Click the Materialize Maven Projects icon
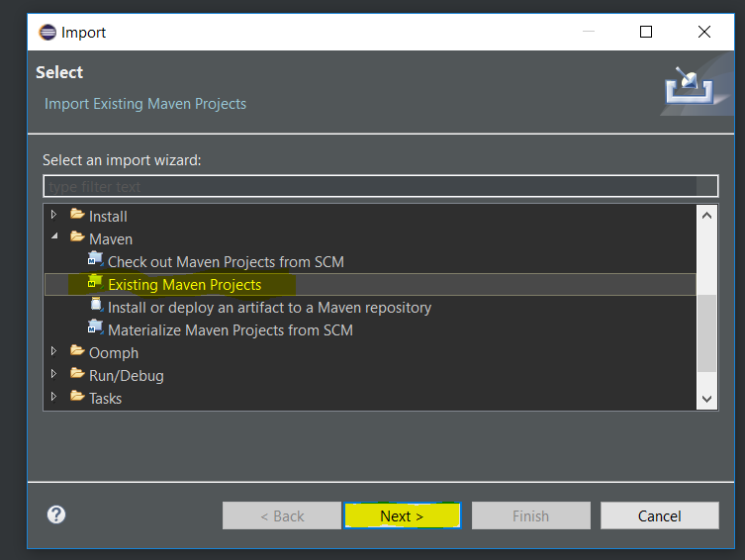 tap(96, 327)
